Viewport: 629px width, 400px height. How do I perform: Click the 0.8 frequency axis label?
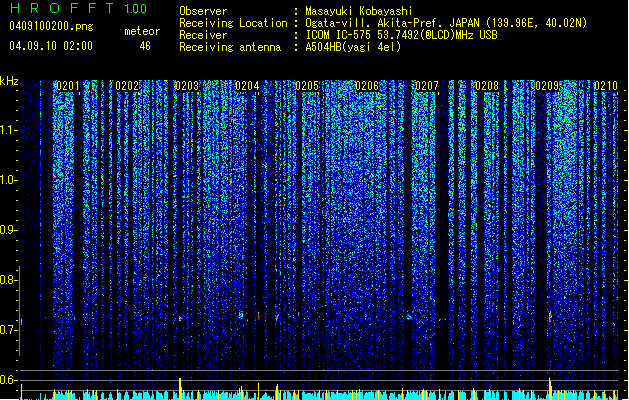[x=8, y=280]
